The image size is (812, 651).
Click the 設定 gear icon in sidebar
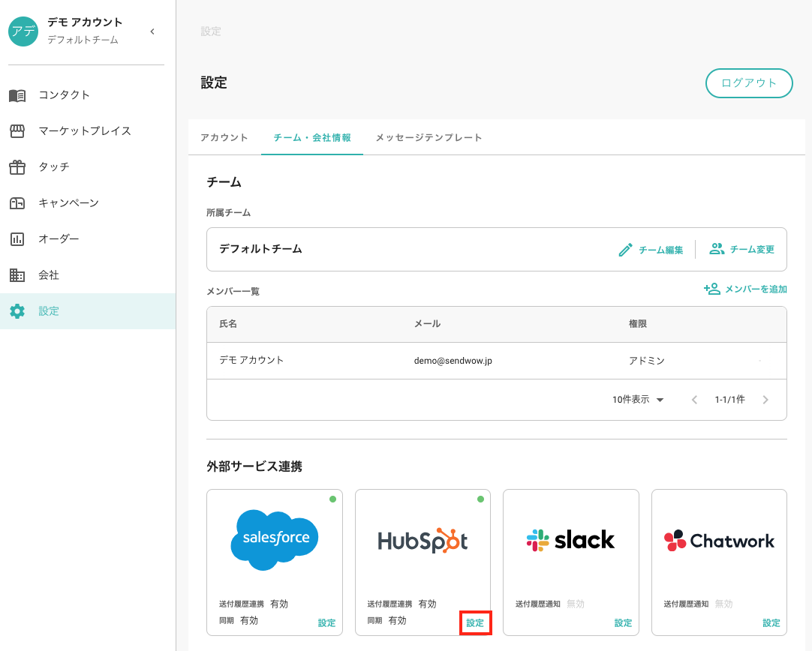(17, 311)
